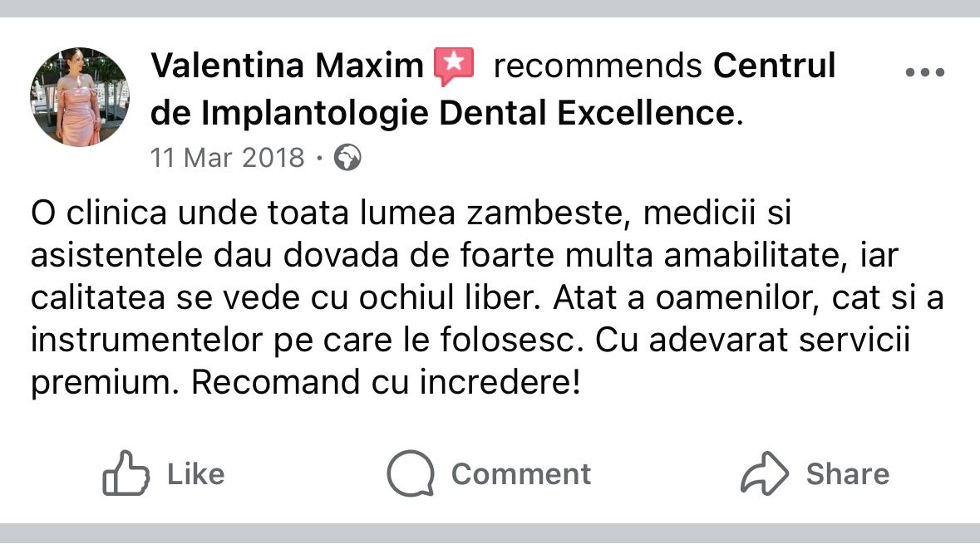The height and width of the screenshot is (549, 980).
Task: Click the globe public audience icon
Action: [347, 158]
